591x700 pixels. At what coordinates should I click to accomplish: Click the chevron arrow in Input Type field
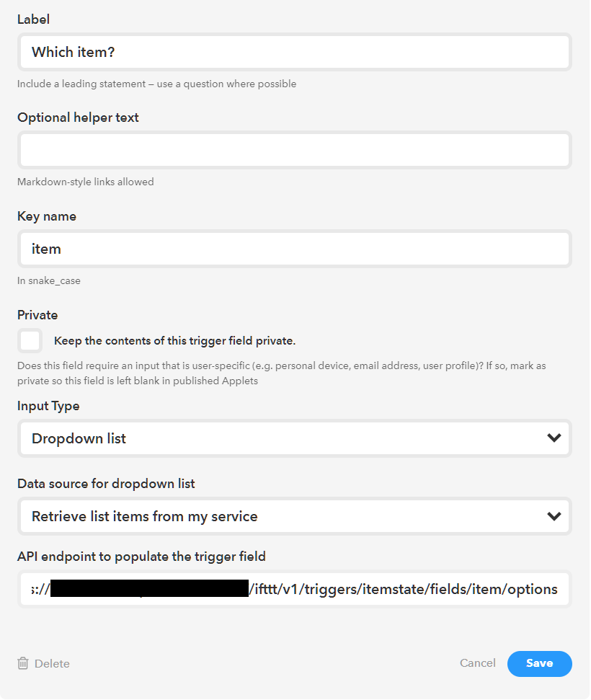click(554, 438)
